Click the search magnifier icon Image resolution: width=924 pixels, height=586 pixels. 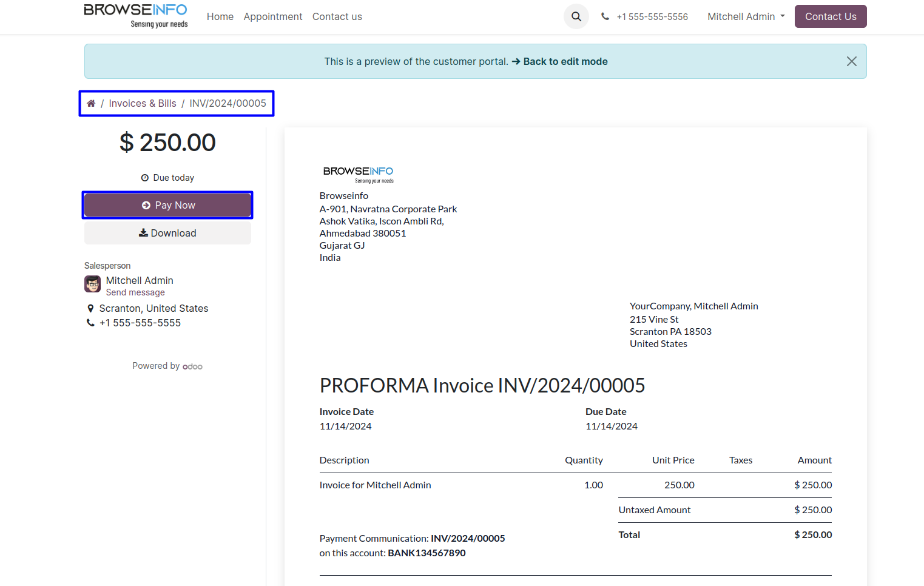point(576,17)
